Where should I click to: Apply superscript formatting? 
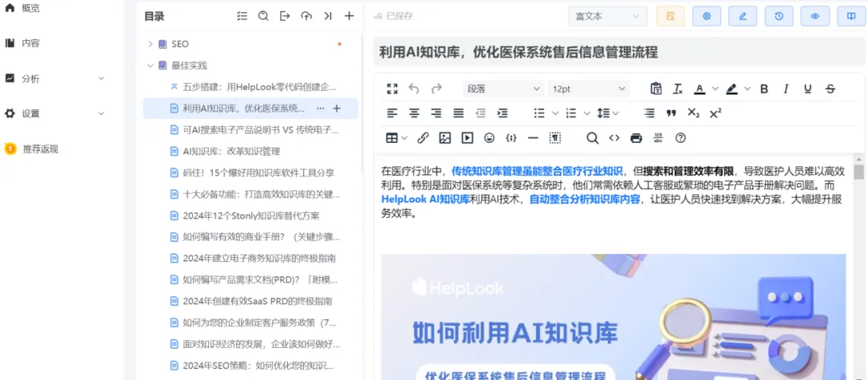pyautogui.click(x=715, y=113)
